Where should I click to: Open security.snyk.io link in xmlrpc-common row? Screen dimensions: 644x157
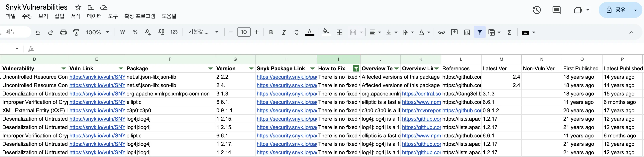[286, 93]
